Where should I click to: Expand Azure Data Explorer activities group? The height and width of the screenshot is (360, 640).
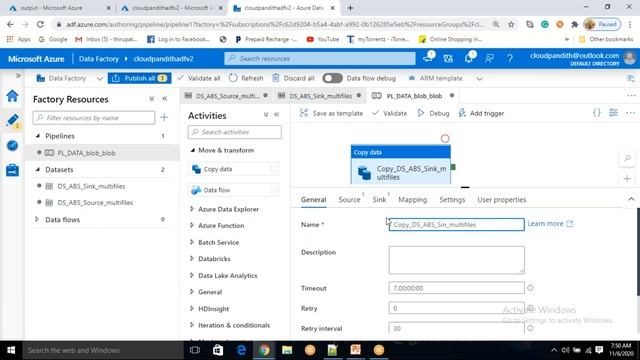coord(192,209)
